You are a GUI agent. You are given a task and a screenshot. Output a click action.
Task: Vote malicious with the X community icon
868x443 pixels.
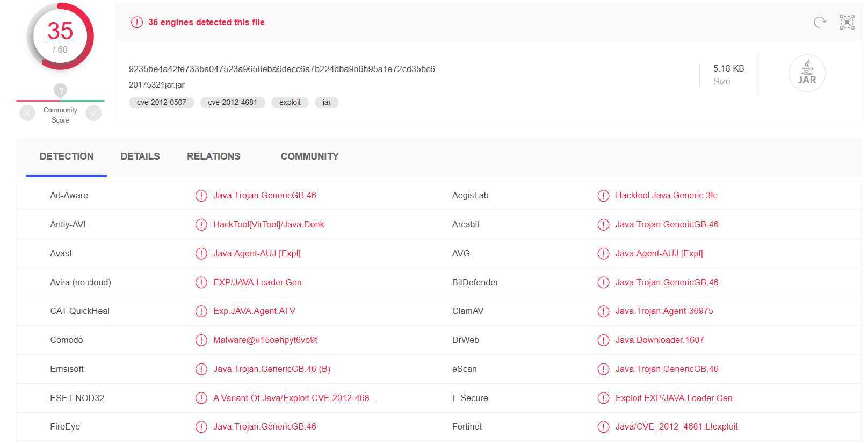[x=27, y=113]
